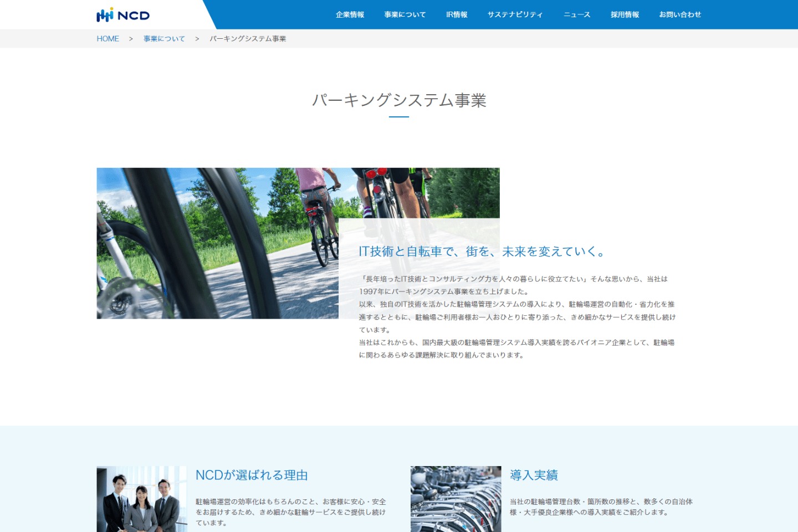
Task: Click the blue underline beneath the page title
Action: point(399,116)
